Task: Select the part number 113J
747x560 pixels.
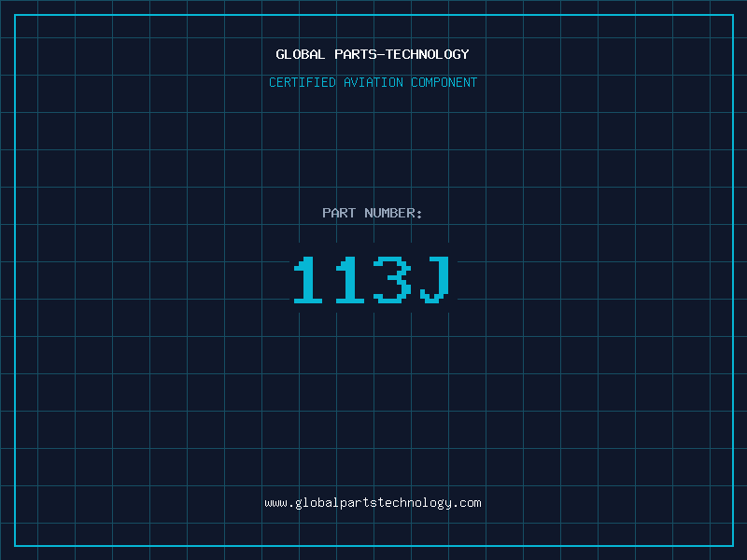Action: (372, 279)
